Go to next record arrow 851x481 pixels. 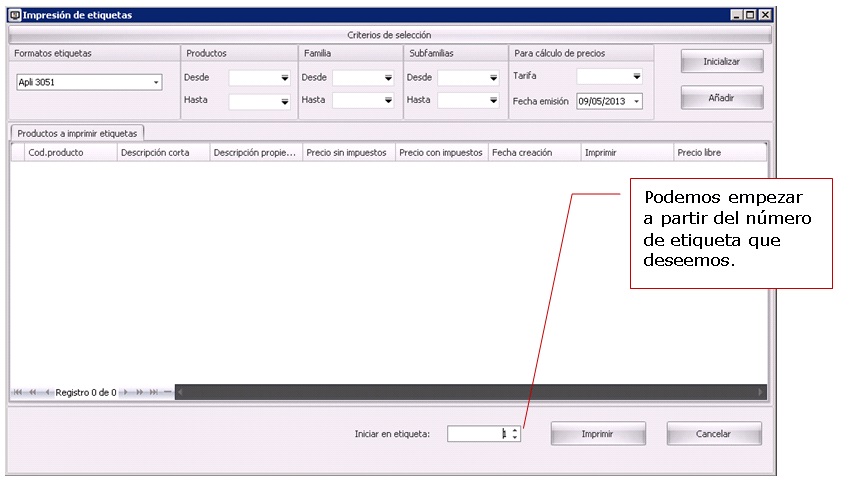(126, 392)
